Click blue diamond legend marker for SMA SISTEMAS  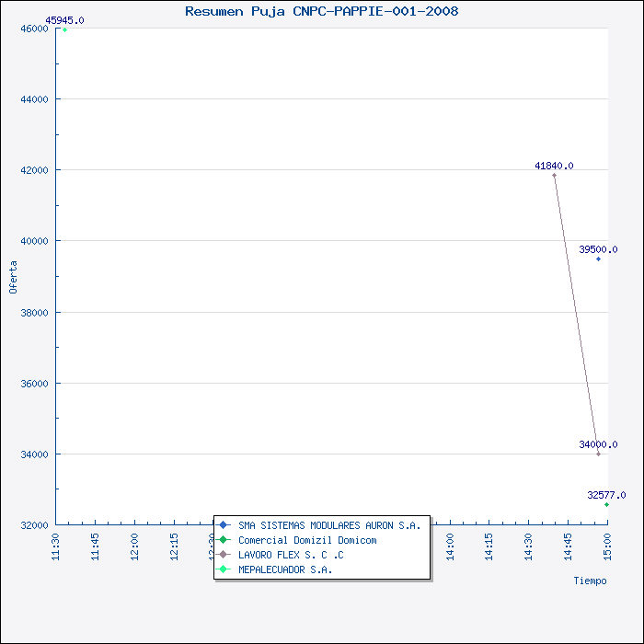coord(224,525)
